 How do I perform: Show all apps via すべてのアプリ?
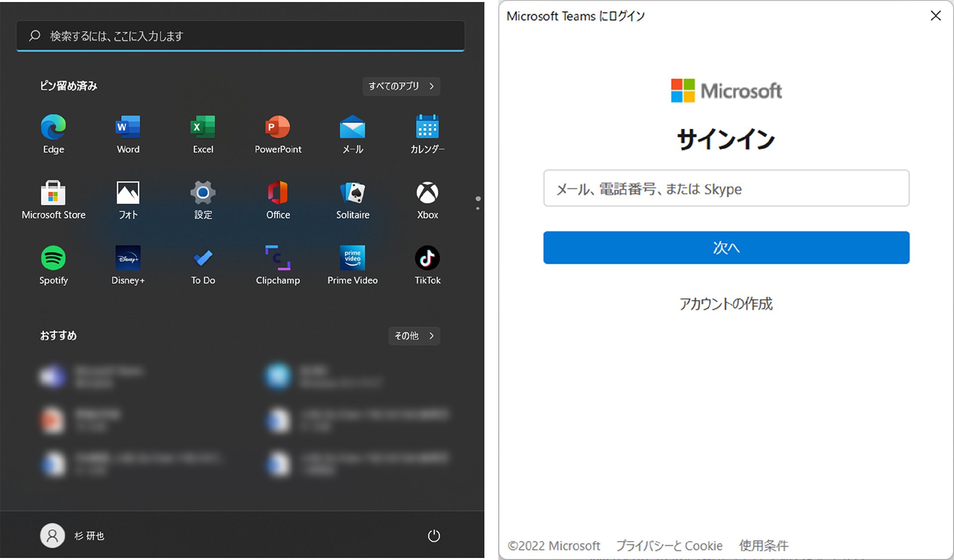coord(401,86)
